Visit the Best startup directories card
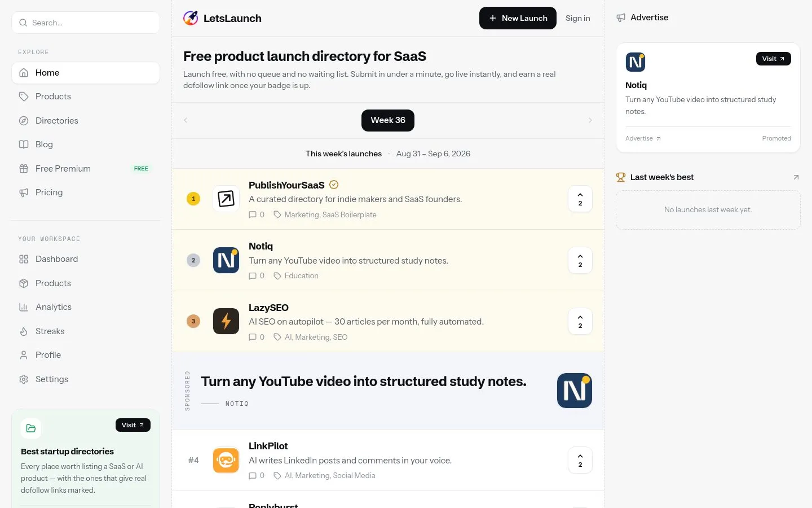This screenshot has height=508, width=812. click(133, 425)
